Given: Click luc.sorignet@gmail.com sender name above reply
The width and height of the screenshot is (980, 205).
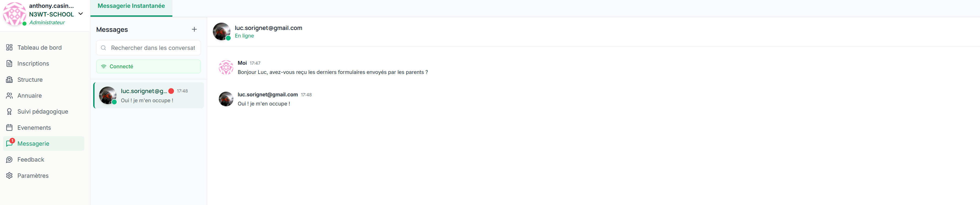Looking at the screenshot, I should click(267, 94).
